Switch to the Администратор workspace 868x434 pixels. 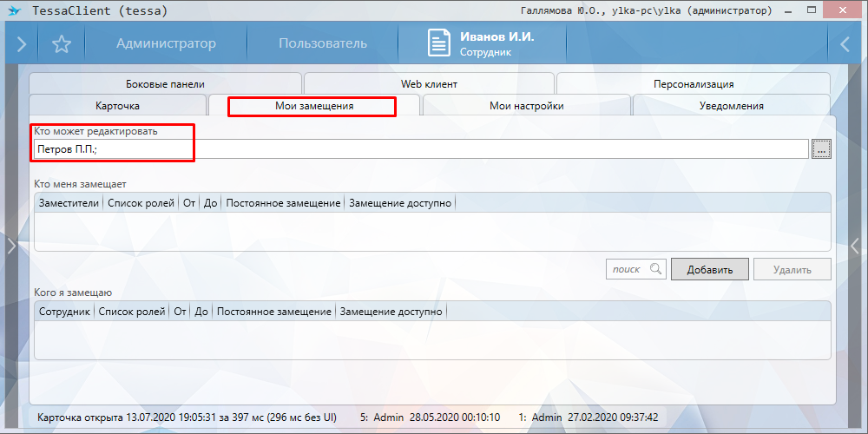click(166, 43)
